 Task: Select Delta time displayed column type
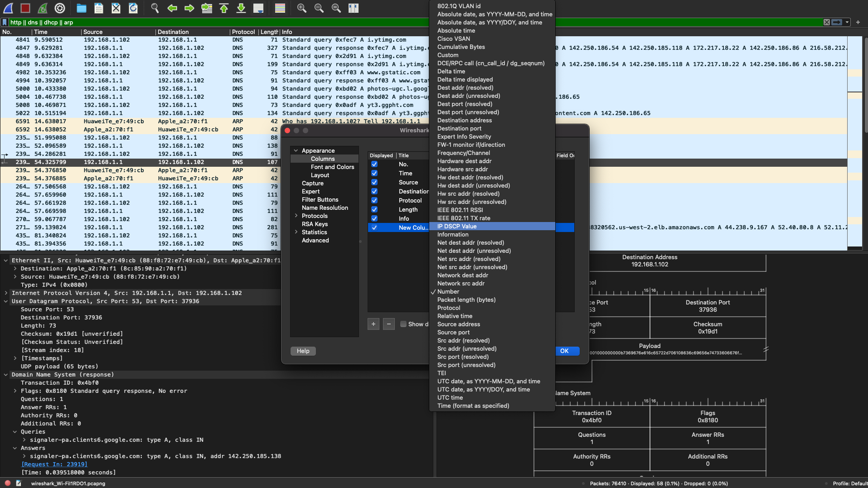click(492, 80)
